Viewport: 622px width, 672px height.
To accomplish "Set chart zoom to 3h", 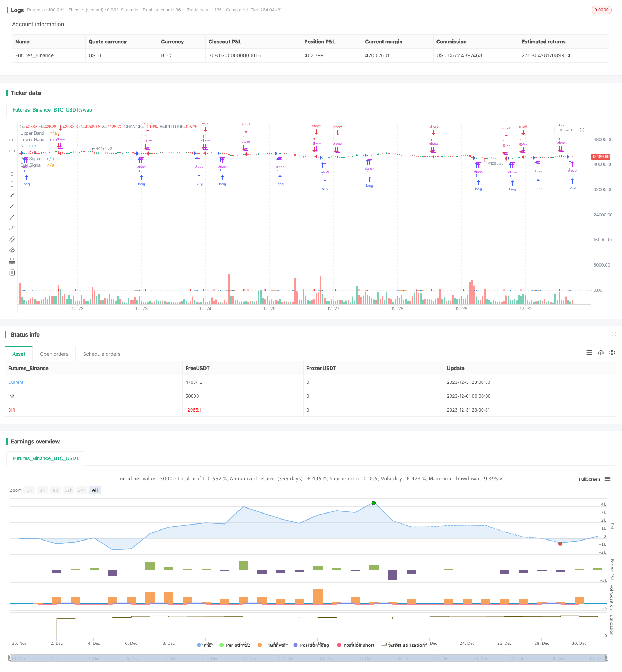I will (42, 490).
